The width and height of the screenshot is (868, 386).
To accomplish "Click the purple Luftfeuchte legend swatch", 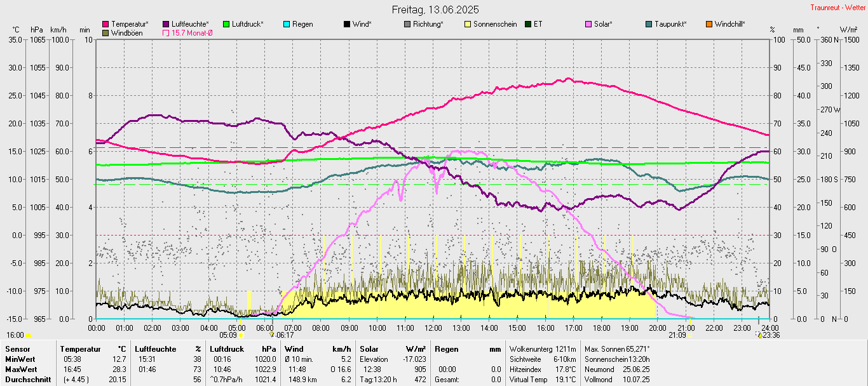I will (166, 24).
